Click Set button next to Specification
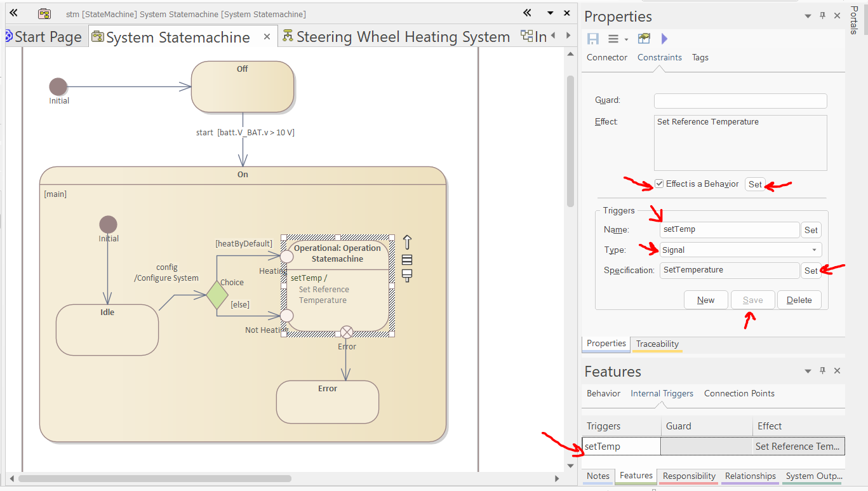The width and height of the screenshot is (868, 491). point(811,271)
